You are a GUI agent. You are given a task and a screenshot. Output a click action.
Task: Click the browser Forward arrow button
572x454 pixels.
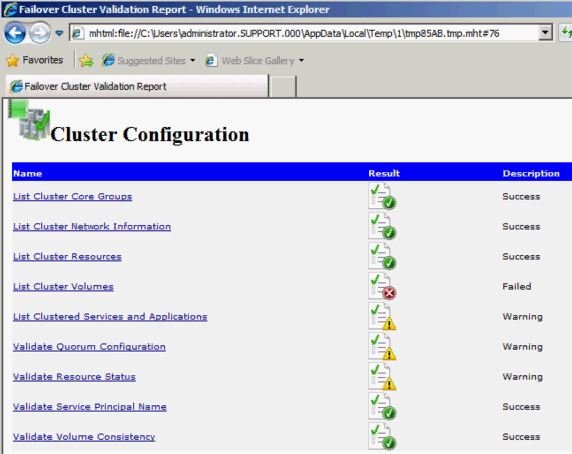click(x=40, y=33)
